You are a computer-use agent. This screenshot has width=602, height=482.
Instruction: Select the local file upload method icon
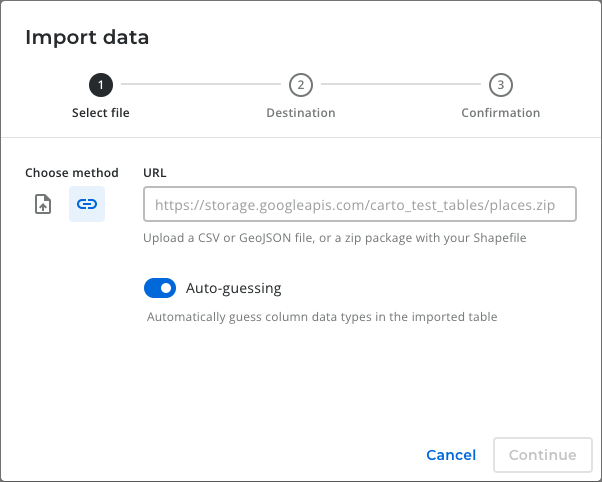[x=43, y=204]
